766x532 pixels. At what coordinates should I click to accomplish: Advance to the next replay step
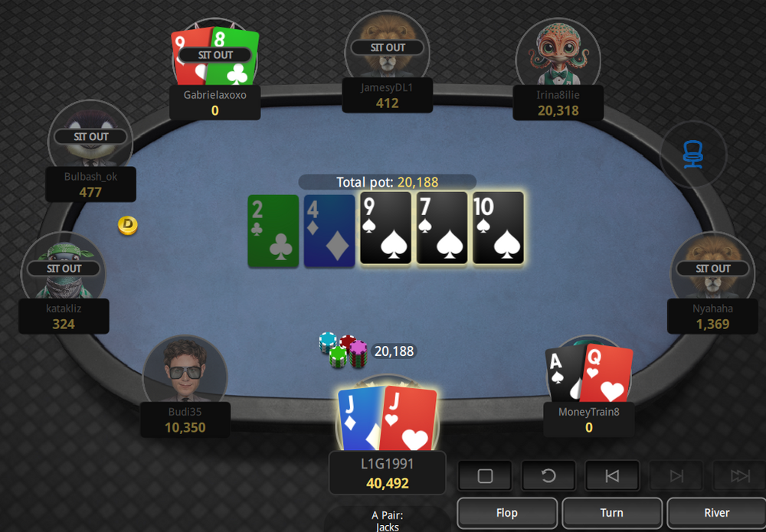pyautogui.click(x=676, y=475)
